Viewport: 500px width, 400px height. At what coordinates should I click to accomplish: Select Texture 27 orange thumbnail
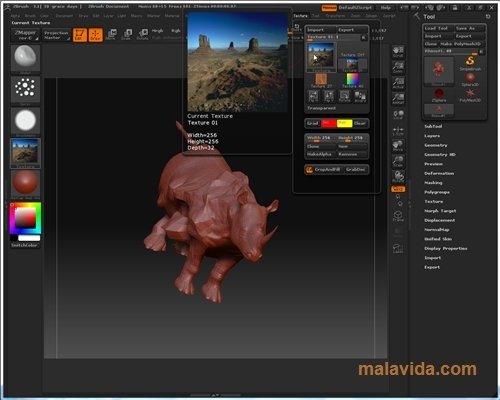click(321, 80)
